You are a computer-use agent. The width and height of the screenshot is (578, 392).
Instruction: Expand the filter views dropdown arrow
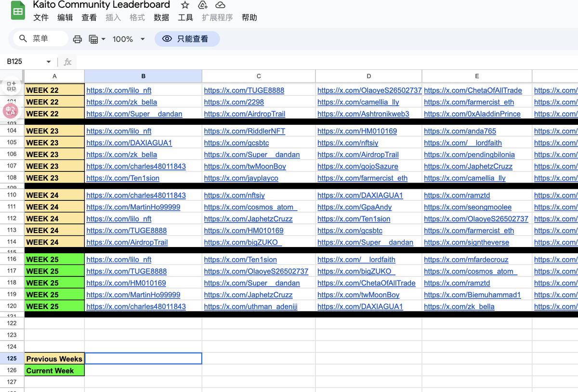[103, 39]
